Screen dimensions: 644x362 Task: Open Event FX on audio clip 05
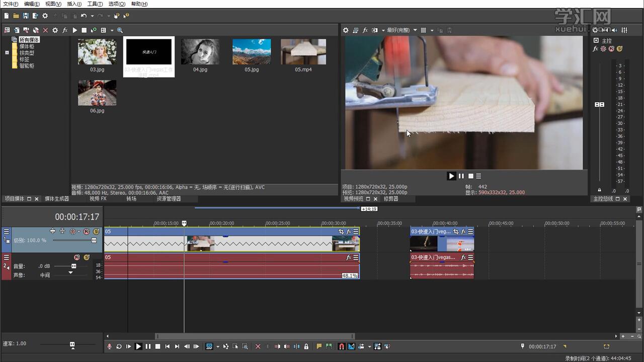(348, 257)
